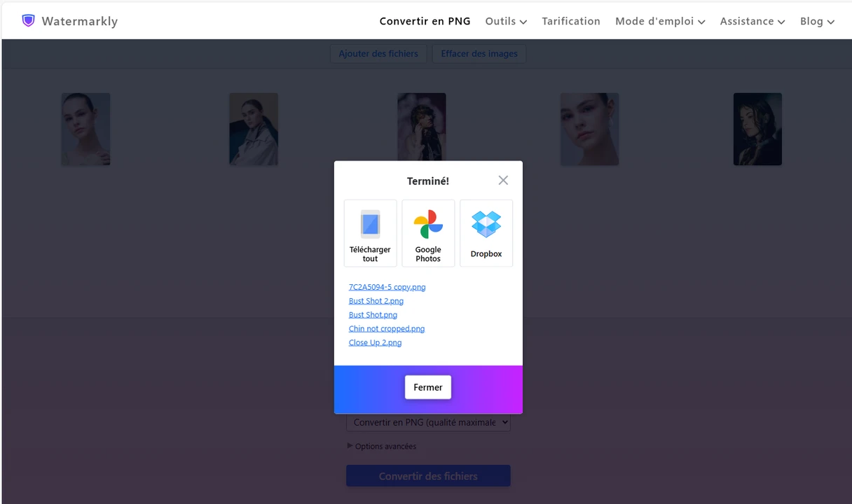Open the Tarification page
The width and height of the screenshot is (852, 504).
(571, 21)
